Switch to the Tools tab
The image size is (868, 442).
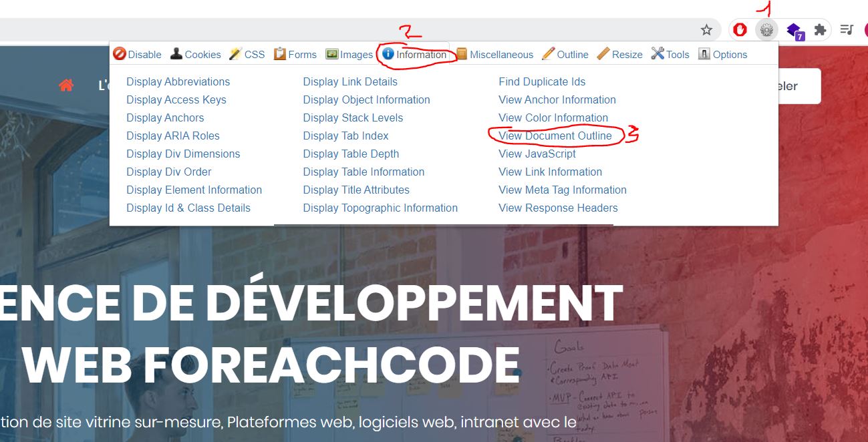[x=670, y=54]
